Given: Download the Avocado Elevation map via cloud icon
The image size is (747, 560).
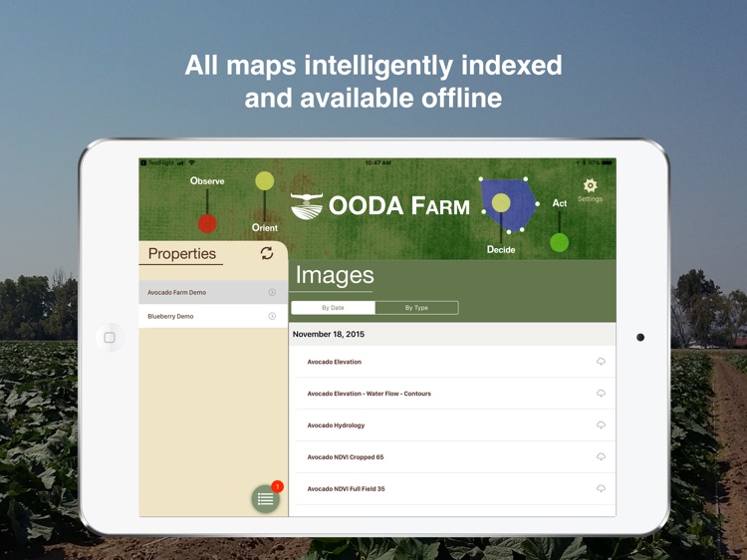Looking at the screenshot, I should [601, 362].
